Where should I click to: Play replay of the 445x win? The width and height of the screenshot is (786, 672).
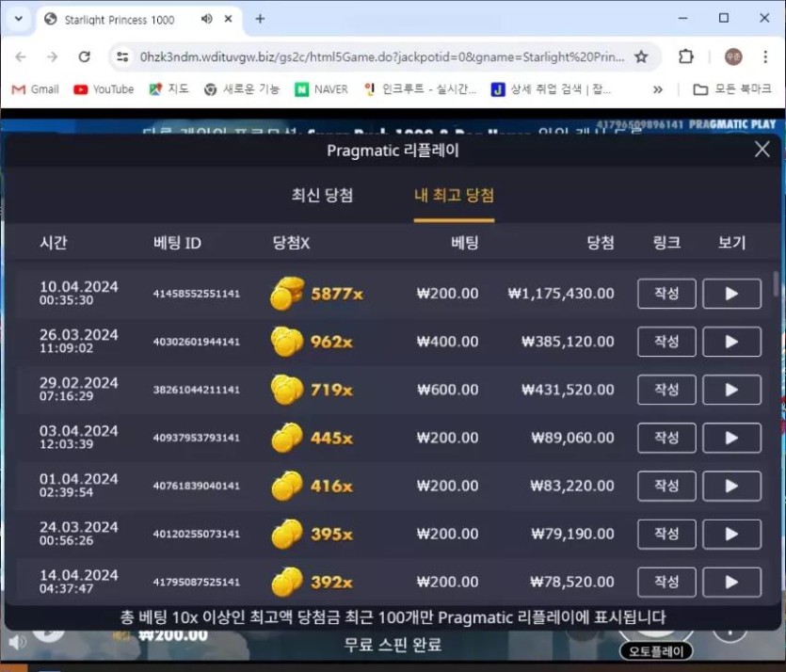coord(731,438)
